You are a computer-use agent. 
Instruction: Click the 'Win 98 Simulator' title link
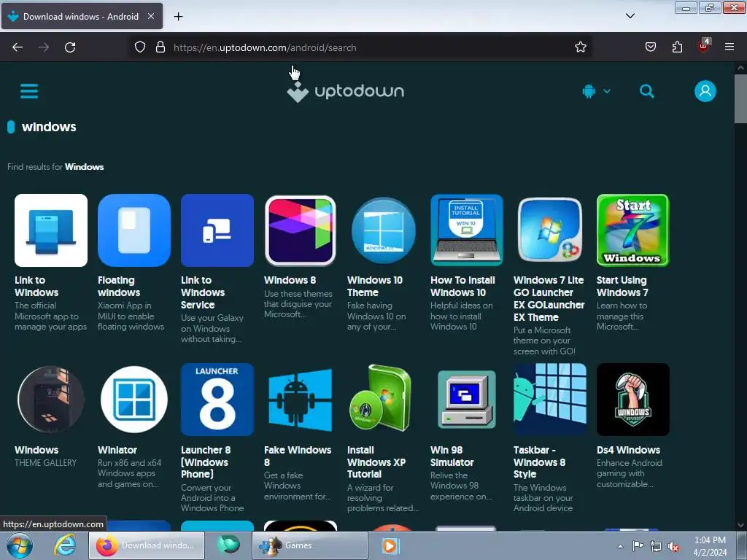point(452,456)
